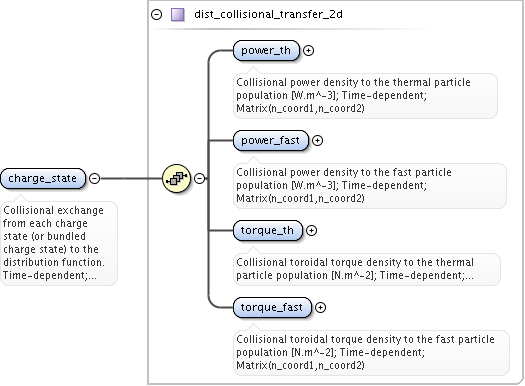
Task: Click the charge_state description annotation
Action: click(x=59, y=243)
